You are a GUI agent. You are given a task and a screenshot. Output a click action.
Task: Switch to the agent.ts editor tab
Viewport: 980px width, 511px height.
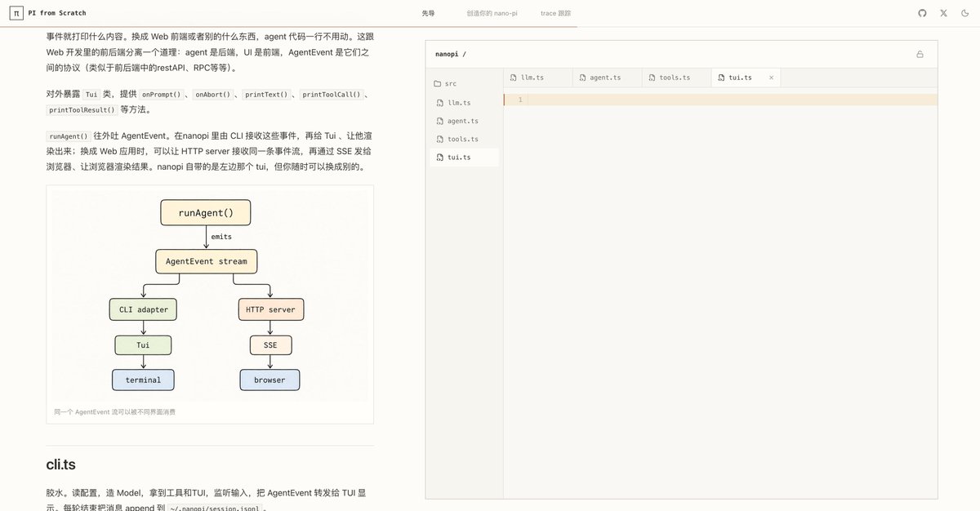(x=607, y=78)
